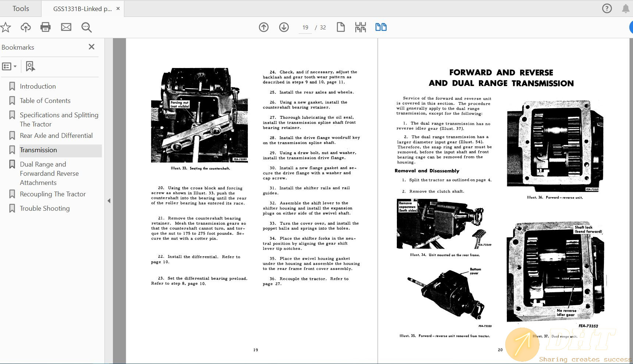
Task: Click the page number input field
Action: tap(305, 28)
